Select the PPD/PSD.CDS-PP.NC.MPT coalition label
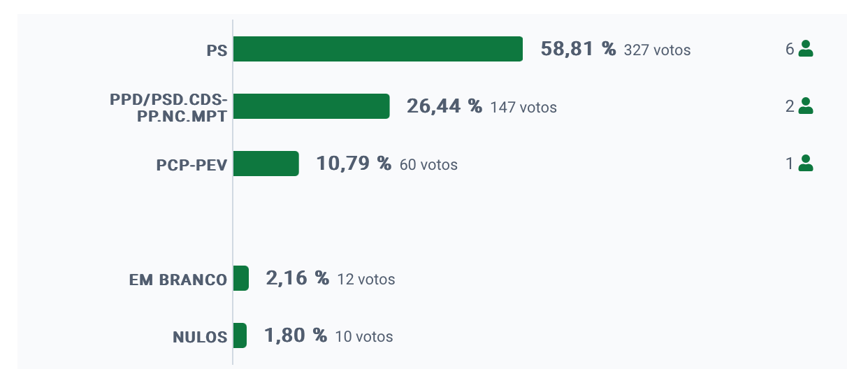The image size is (868, 383). pos(168,108)
